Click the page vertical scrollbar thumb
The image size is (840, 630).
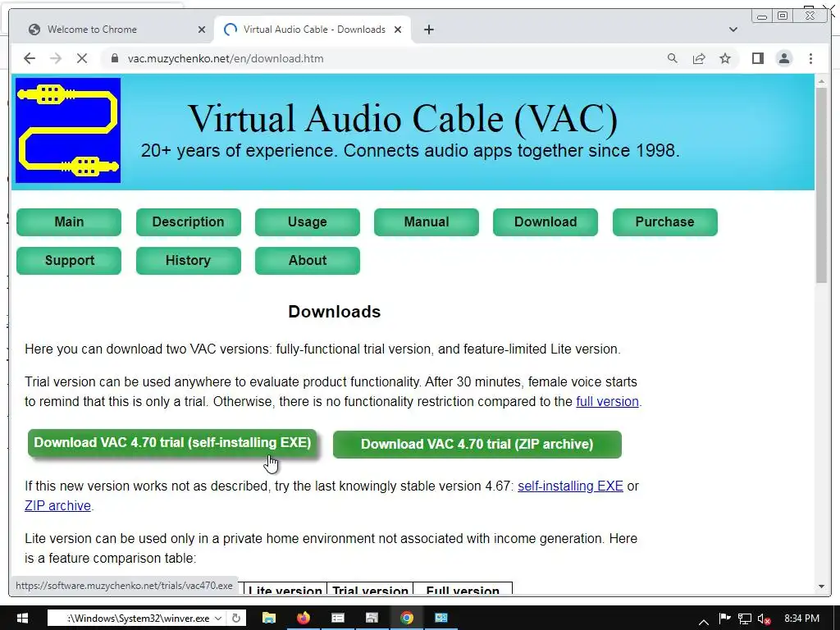821,185
